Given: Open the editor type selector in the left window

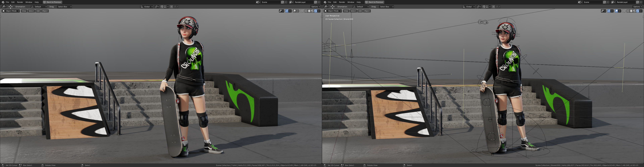Looking at the screenshot, I should [4, 7].
